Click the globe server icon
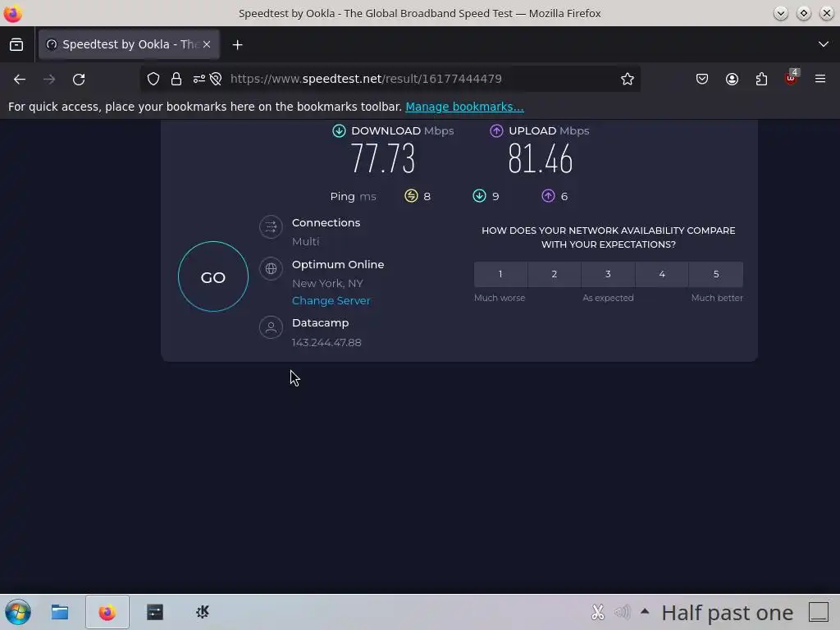840x630 pixels. [x=271, y=268]
